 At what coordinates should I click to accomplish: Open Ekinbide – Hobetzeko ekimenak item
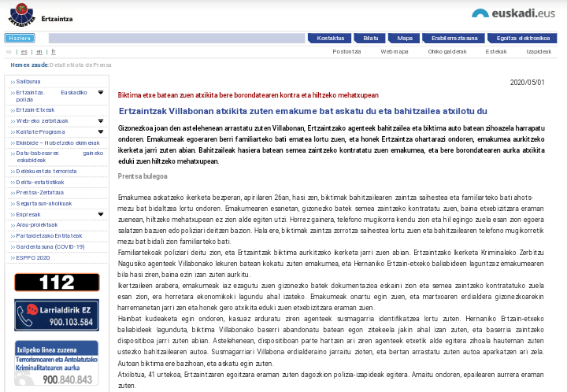coord(57,142)
